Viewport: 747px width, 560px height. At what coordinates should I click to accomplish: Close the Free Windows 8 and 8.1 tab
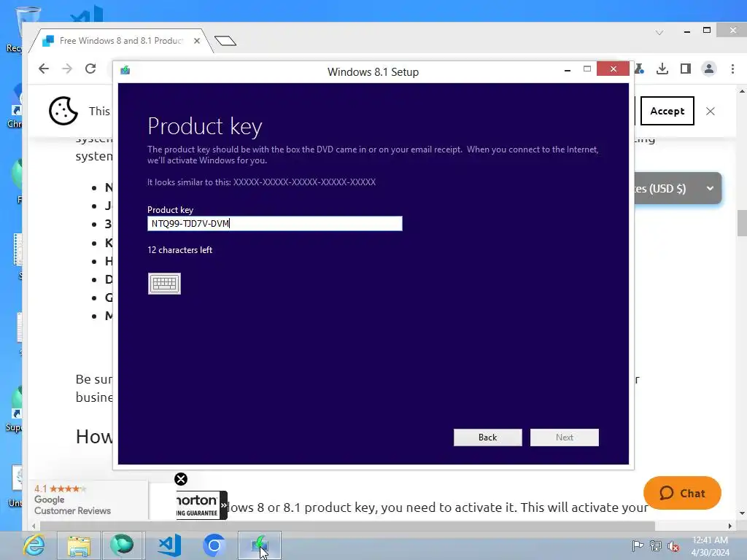tap(197, 41)
